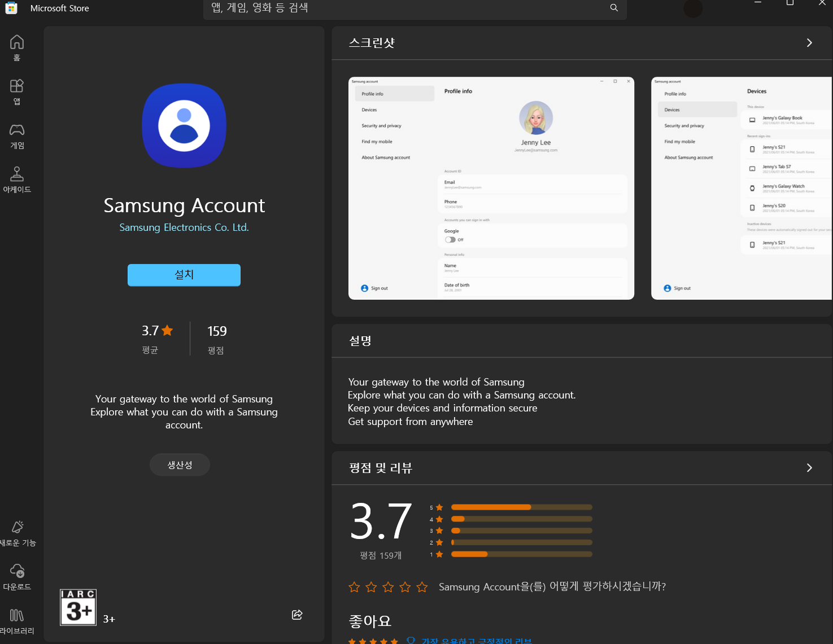Rate Samsung Account five stars

click(x=422, y=587)
